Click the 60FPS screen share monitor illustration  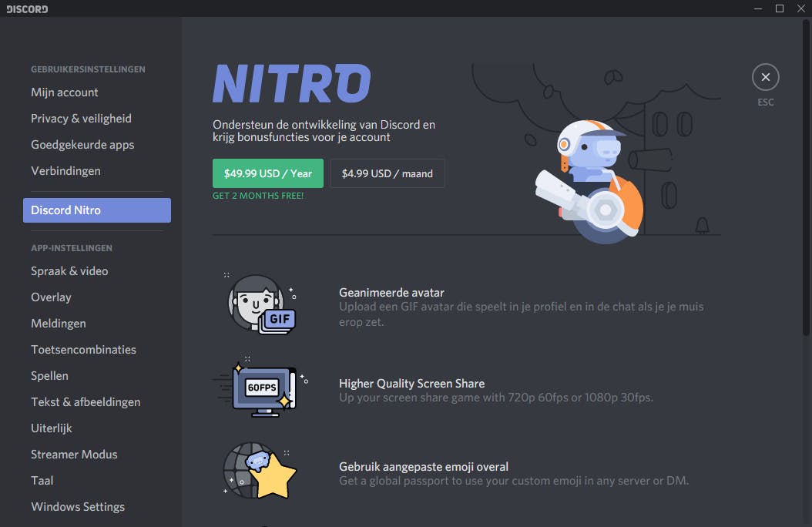261,387
